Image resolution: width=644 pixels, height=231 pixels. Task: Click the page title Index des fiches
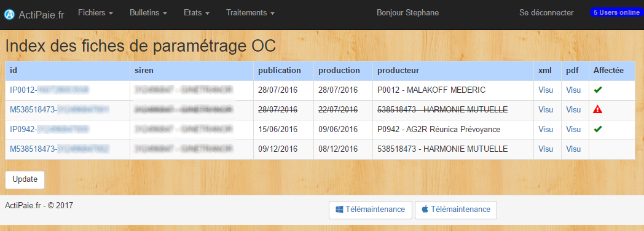pyautogui.click(x=140, y=46)
